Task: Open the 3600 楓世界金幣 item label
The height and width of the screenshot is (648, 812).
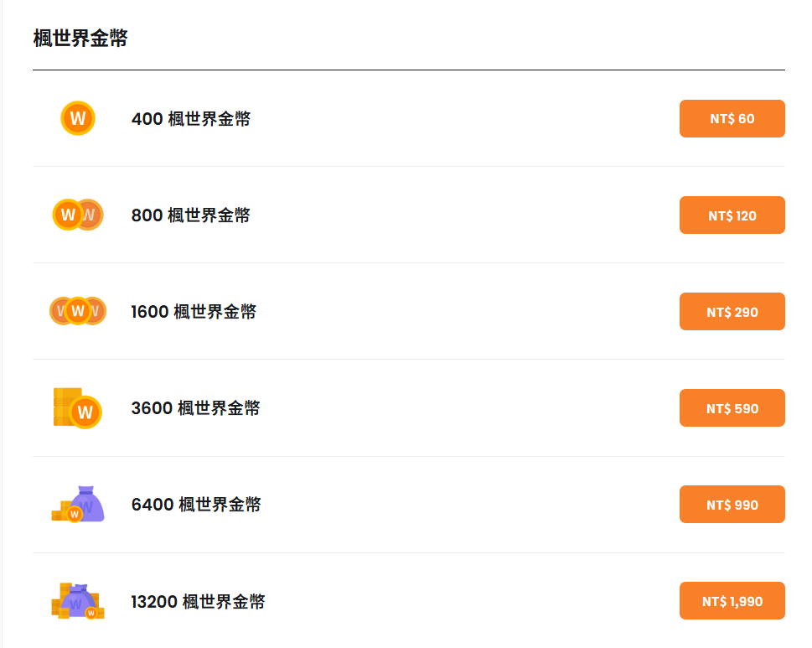Action: (x=196, y=408)
